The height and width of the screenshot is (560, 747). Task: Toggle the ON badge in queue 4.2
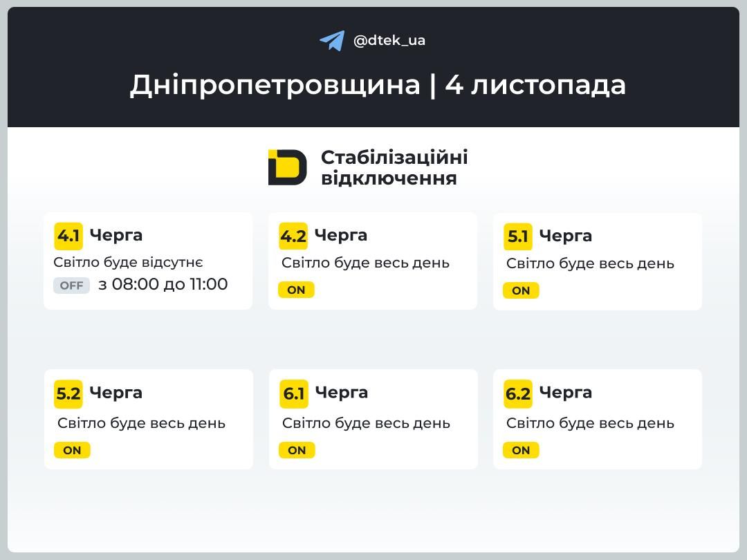click(x=296, y=290)
